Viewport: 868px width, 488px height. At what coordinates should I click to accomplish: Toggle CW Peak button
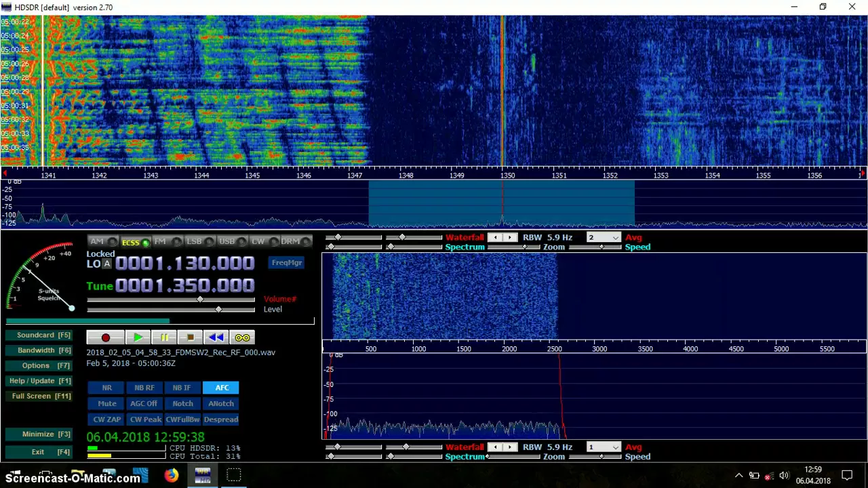point(144,420)
